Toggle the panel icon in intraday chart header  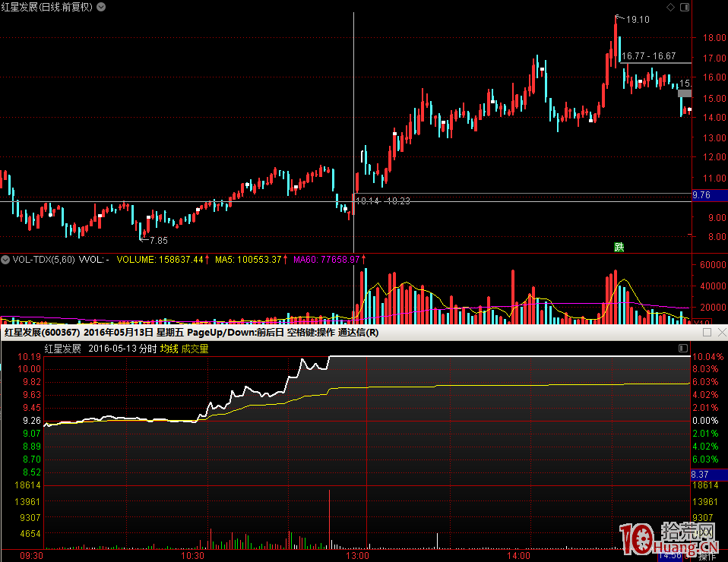tap(682, 348)
